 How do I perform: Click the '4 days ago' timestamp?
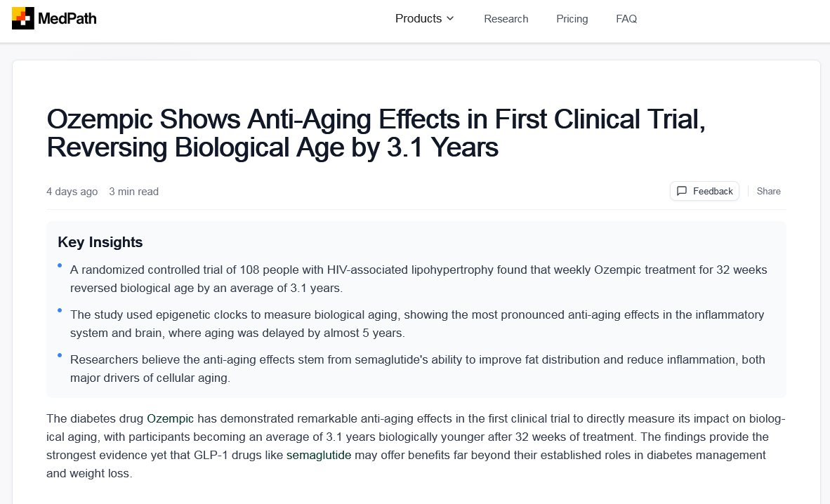(72, 192)
